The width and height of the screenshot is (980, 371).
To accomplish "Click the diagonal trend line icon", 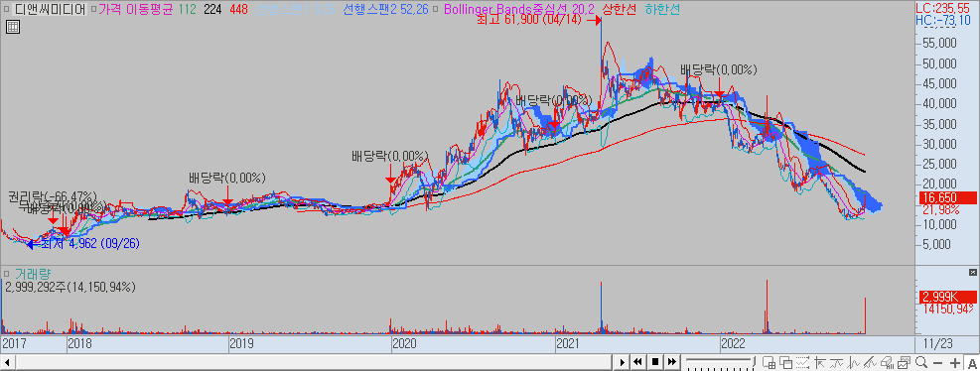I will 870,362.
